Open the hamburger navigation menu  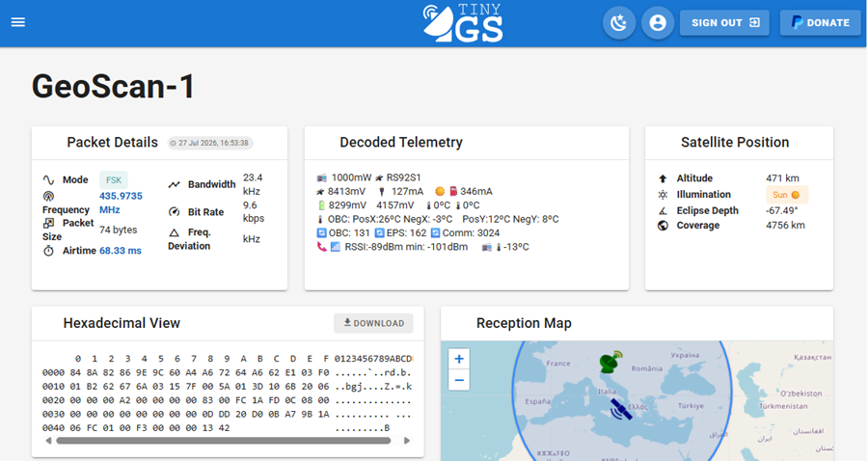[x=18, y=22]
